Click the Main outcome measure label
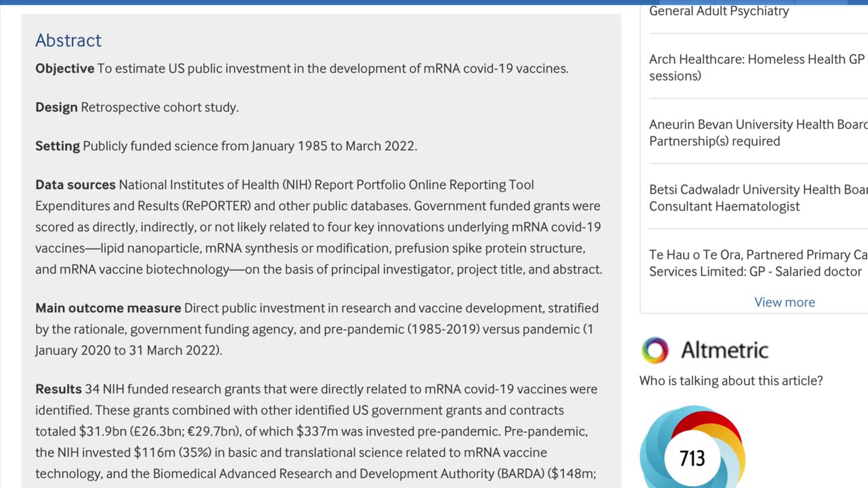Viewport: 868px width, 488px height. point(108,308)
